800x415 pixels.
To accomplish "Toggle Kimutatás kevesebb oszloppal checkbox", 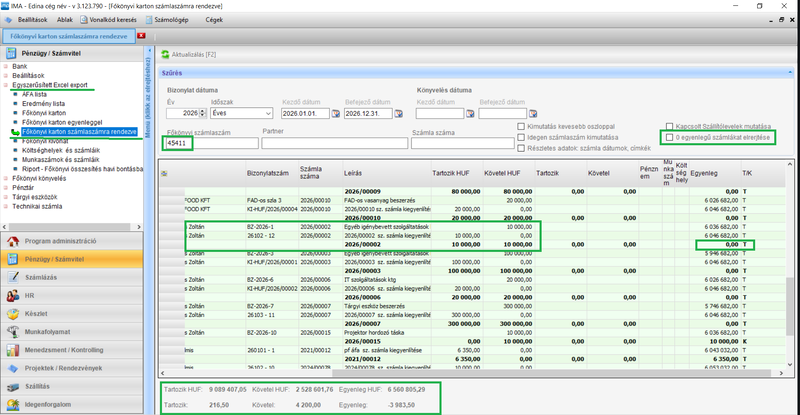I will tap(521, 126).
